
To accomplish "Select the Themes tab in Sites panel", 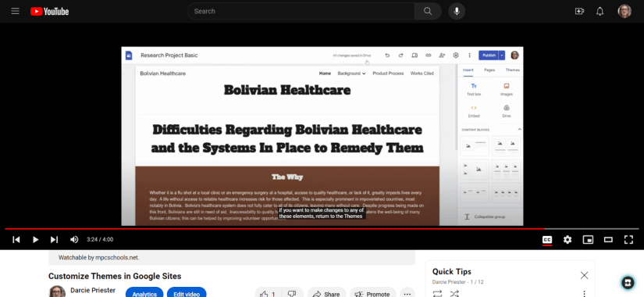I will [x=513, y=70].
